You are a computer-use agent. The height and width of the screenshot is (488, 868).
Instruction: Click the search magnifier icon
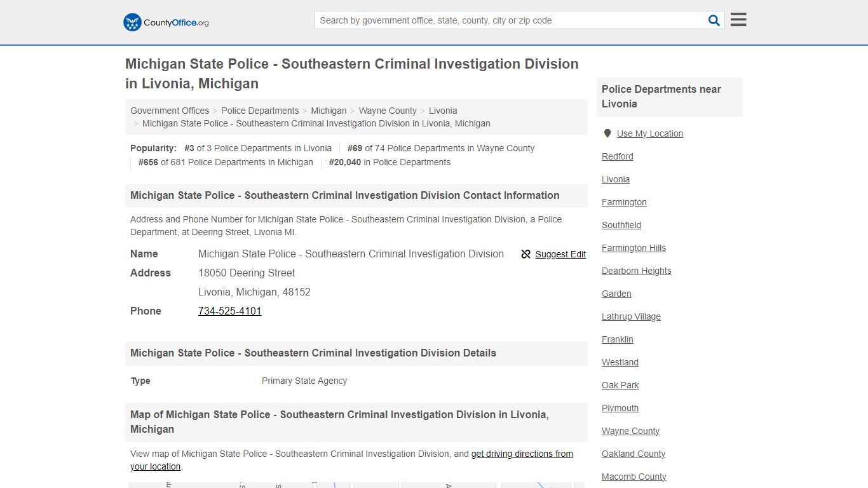(x=714, y=20)
